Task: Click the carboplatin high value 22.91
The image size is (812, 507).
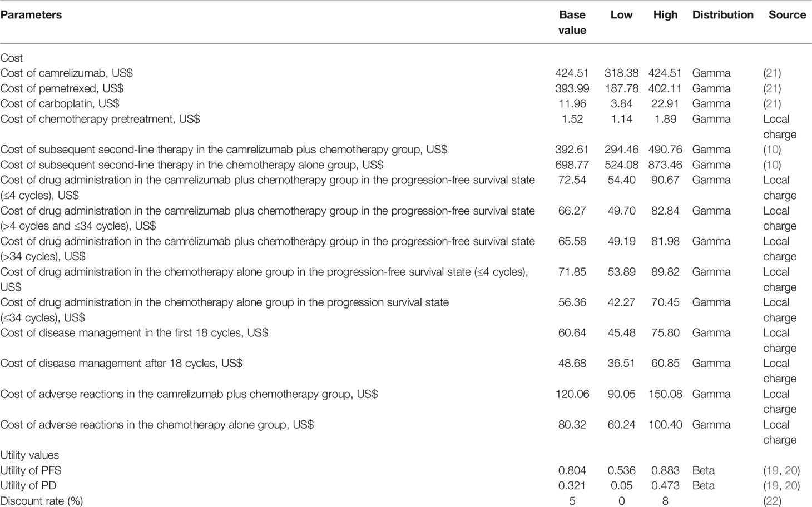Action: point(665,103)
